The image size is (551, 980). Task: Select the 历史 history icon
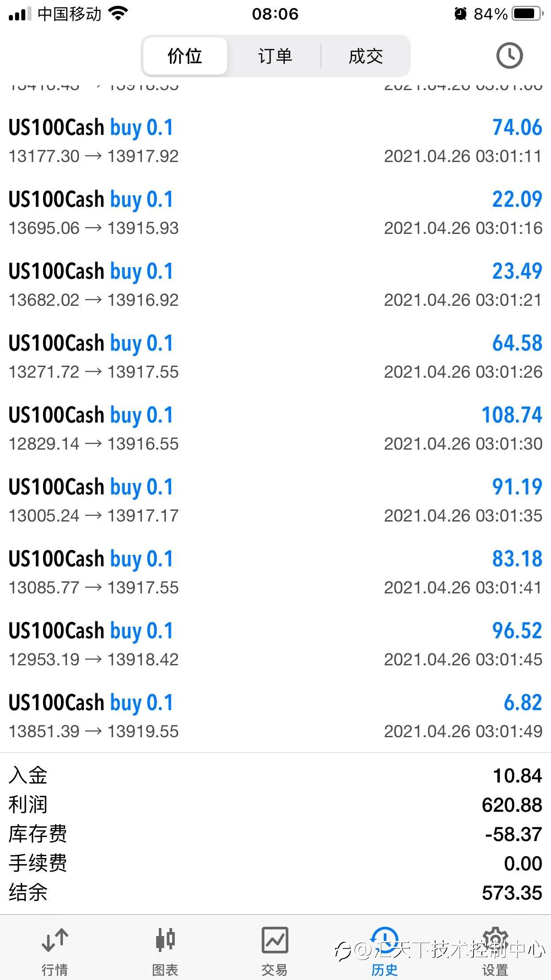[x=385, y=940]
